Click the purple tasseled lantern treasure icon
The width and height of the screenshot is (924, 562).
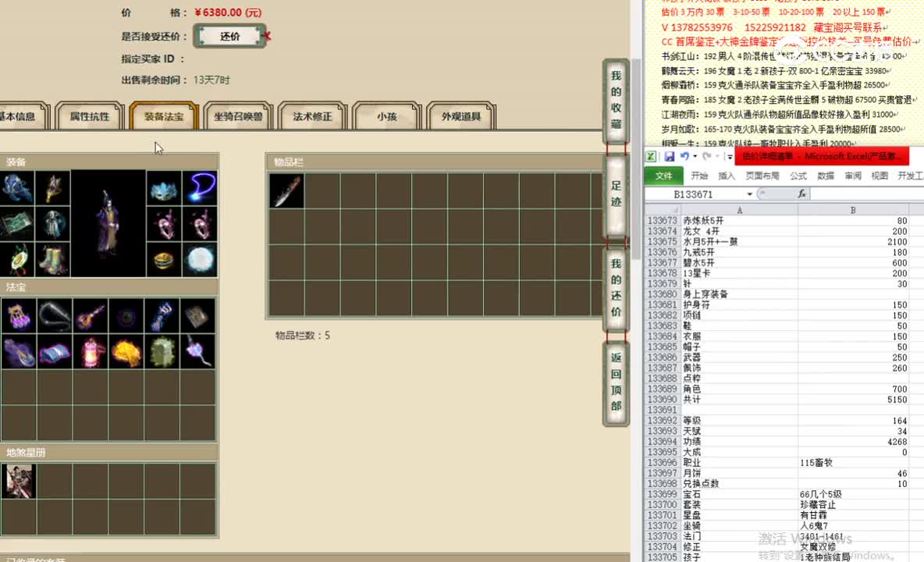[x=18, y=316]
